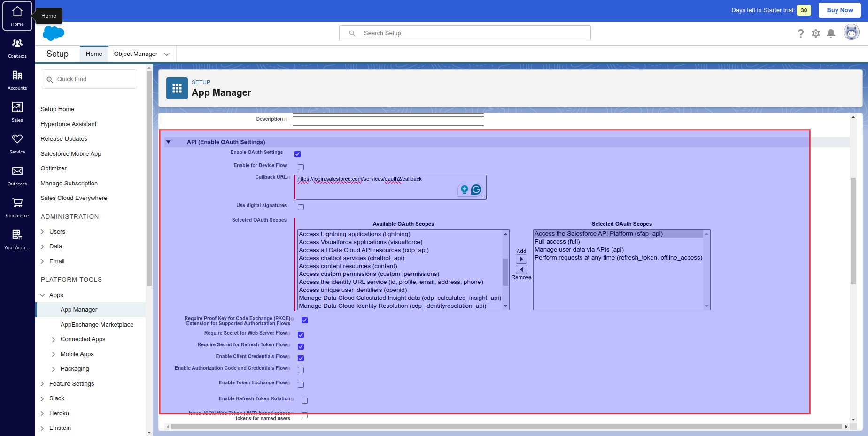
Task: Click the help icon next to Callback URL
Action: click(x=289, y=178)
